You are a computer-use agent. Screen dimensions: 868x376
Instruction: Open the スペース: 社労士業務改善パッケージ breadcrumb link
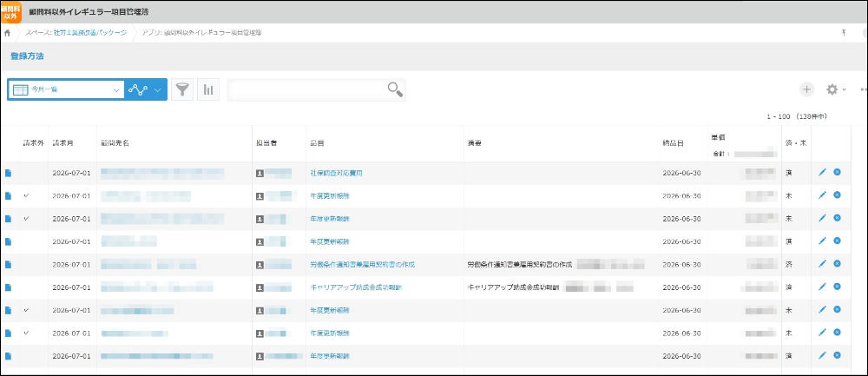76,33
